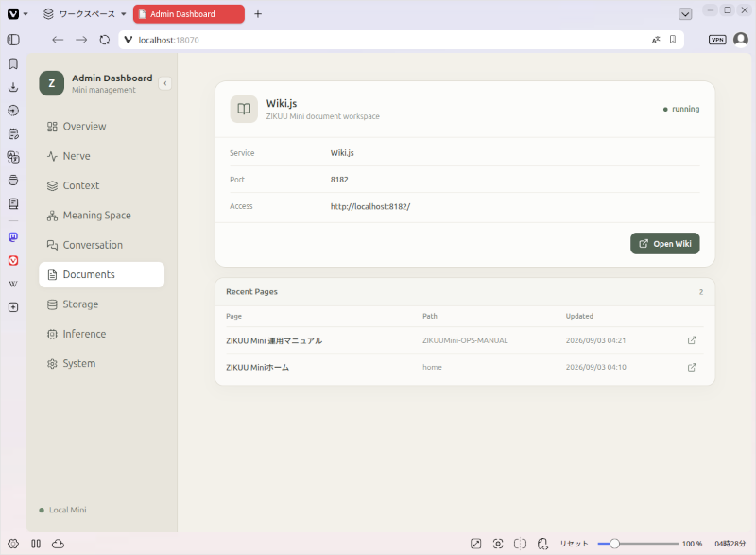Image resolution: width=756 pixels, height=555 pixels.
Task: Adjust the page zoom slider handle
Action: pos(614,544)
